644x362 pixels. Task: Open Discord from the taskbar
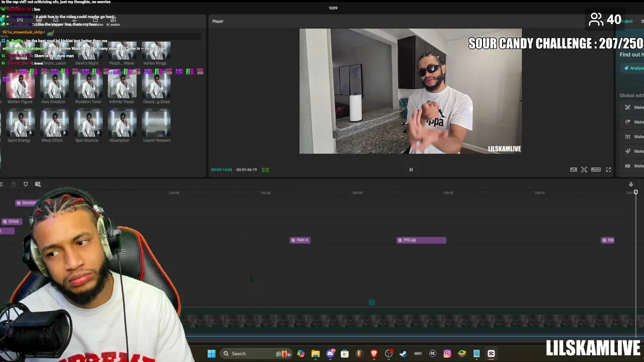point(330,353)
